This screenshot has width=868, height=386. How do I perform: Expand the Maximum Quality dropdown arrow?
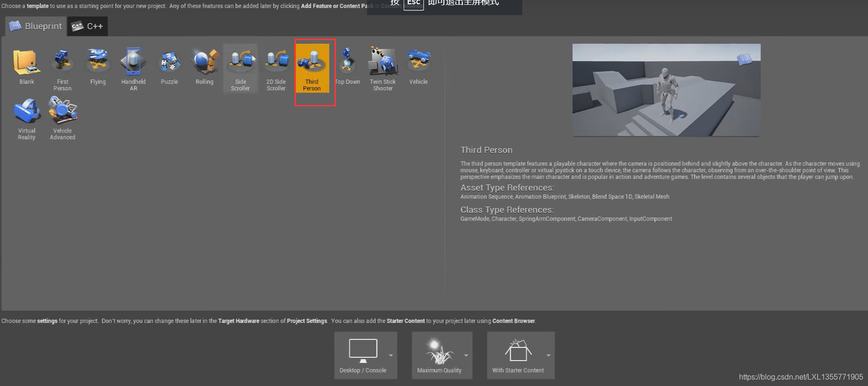[466, 355]
